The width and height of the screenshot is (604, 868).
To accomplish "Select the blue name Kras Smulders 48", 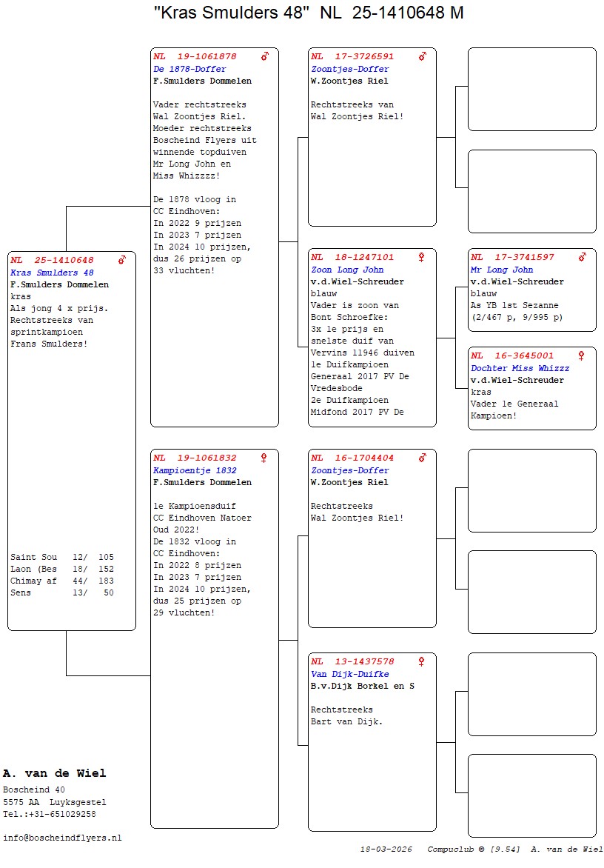I will pos(52,273).
